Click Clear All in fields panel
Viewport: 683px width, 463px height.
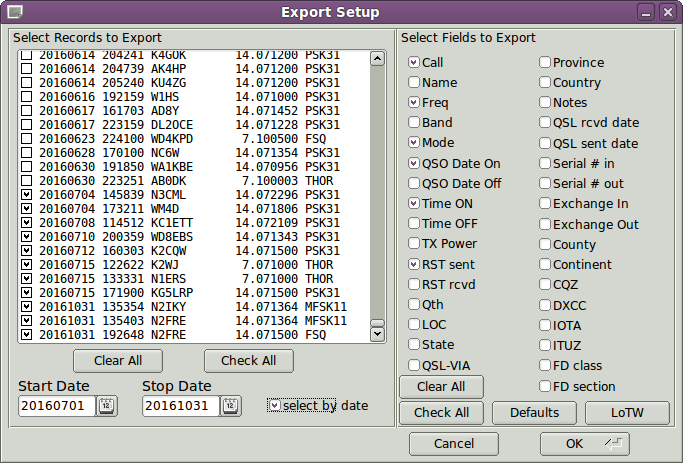(x=441, y=387)
